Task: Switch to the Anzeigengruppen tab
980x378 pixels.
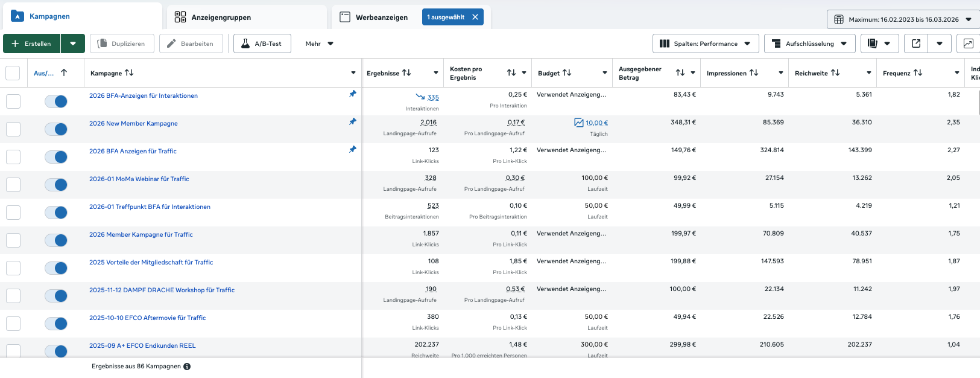Action: pyautogui.click(x=221, y=18)
